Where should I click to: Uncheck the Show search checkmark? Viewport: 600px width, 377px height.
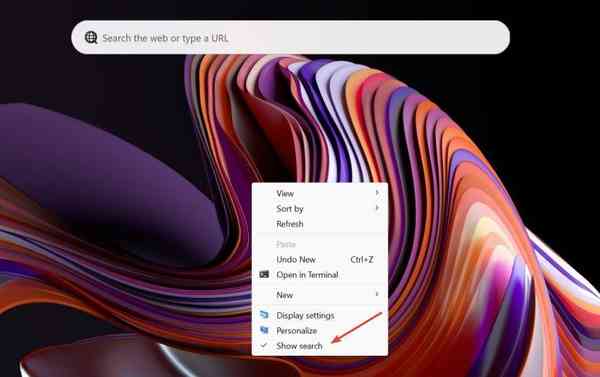(264, 345)
